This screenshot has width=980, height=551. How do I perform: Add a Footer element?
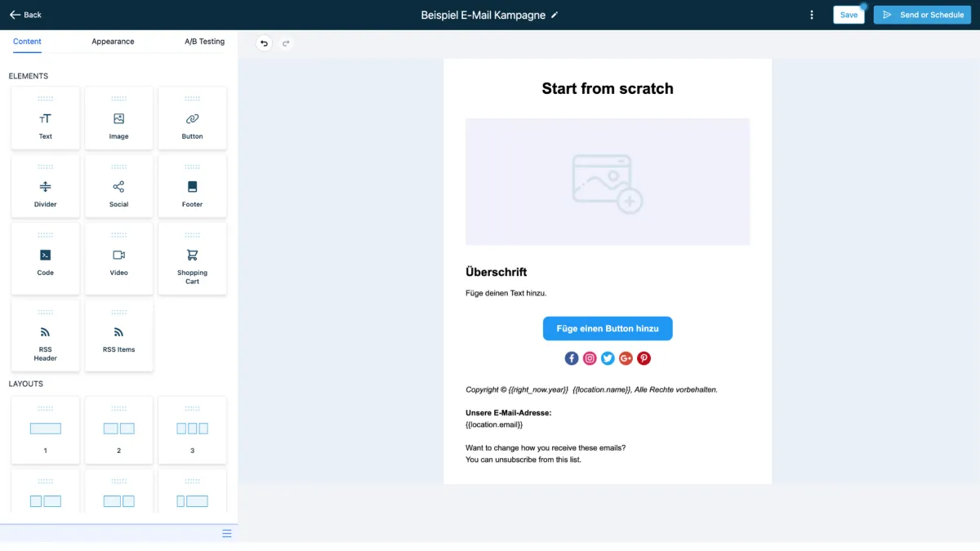tap(192, 187)
